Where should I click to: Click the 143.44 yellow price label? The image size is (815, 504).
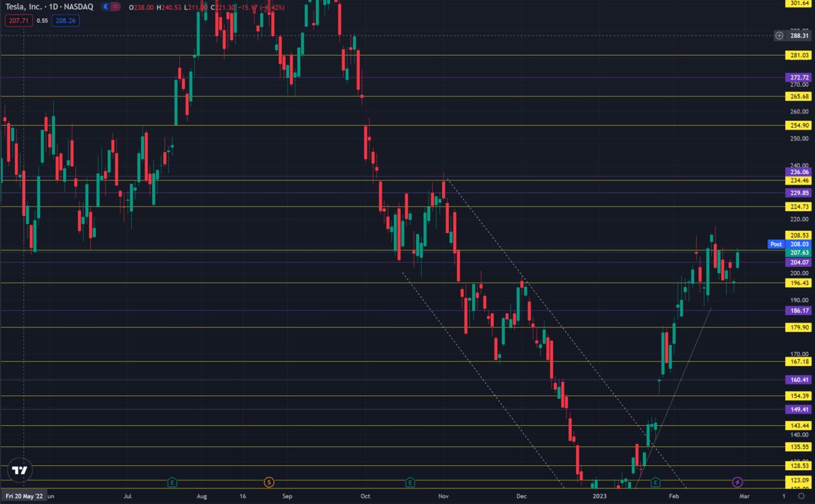(799, 426)
